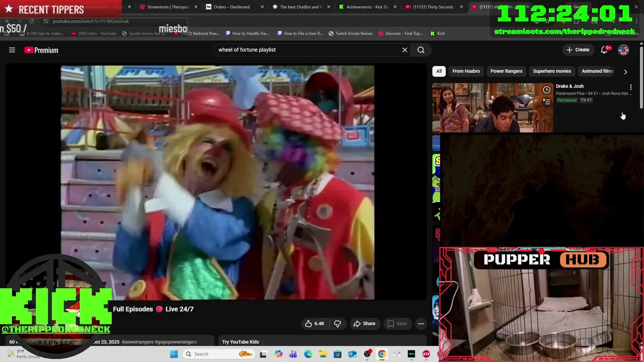The width and height of the screenshot is (644, 362).
Task: Reload the page in Chrome
Action: (x=31, y=21)
